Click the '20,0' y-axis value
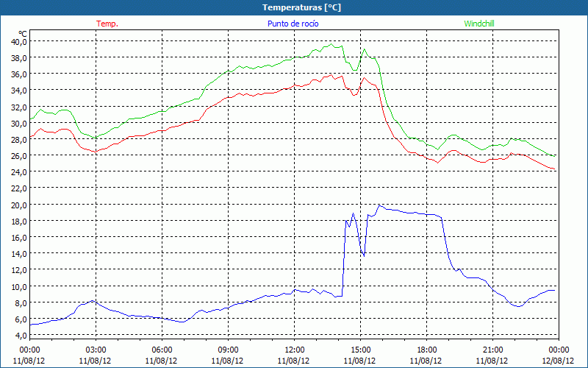Viewport: 588px width, 368px height. 19,205
